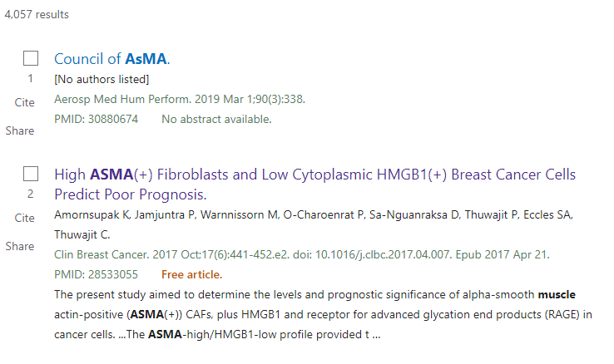This screenshot has width=614, height=364.
Task: Click the '[No authors listed]' text
Action: pos(102,80)
